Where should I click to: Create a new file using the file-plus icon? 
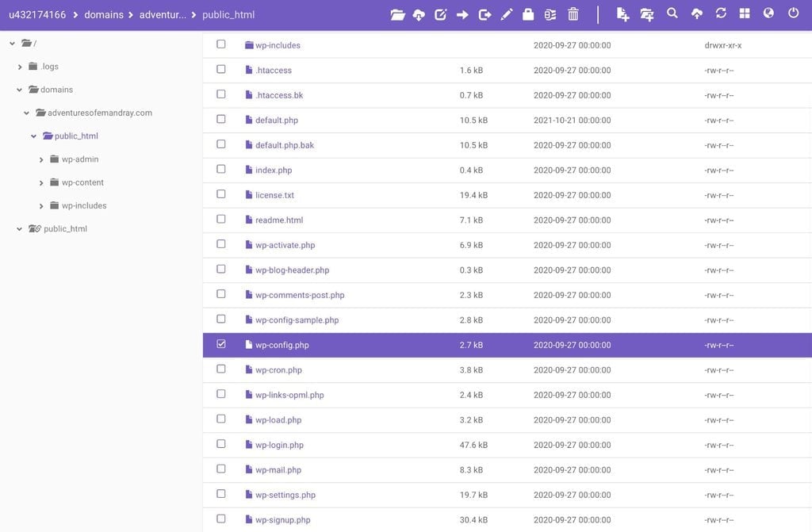coord(622,14)
